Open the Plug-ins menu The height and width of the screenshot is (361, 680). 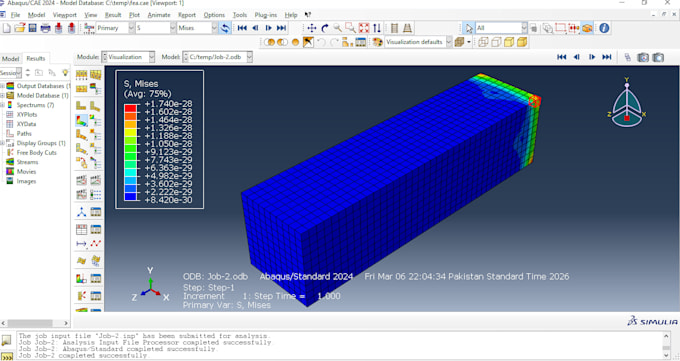265,15
